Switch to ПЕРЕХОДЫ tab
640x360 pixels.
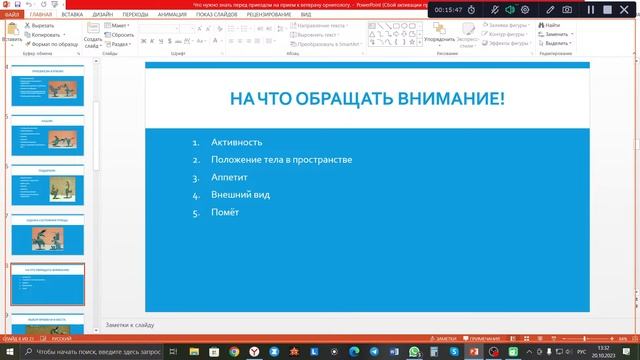[x=136, y=14]
